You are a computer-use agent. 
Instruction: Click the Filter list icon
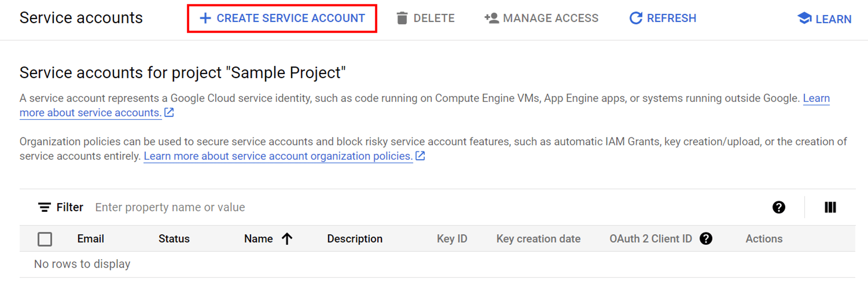point(44,207)
